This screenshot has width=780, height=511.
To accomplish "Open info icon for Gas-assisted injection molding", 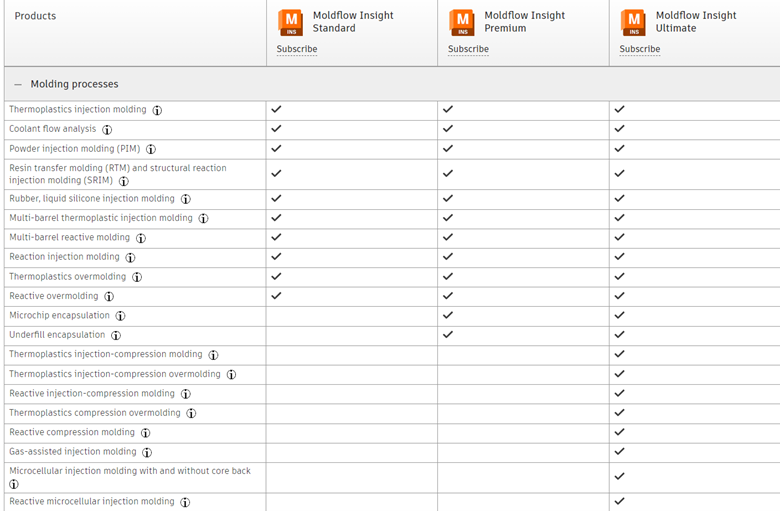I will pos(147,452).
